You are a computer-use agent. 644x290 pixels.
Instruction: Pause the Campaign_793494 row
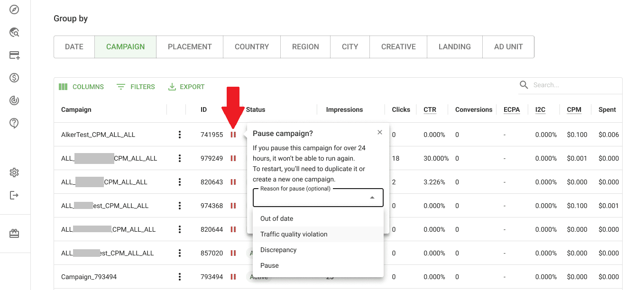pyautogui.click(x=233, y=277)
